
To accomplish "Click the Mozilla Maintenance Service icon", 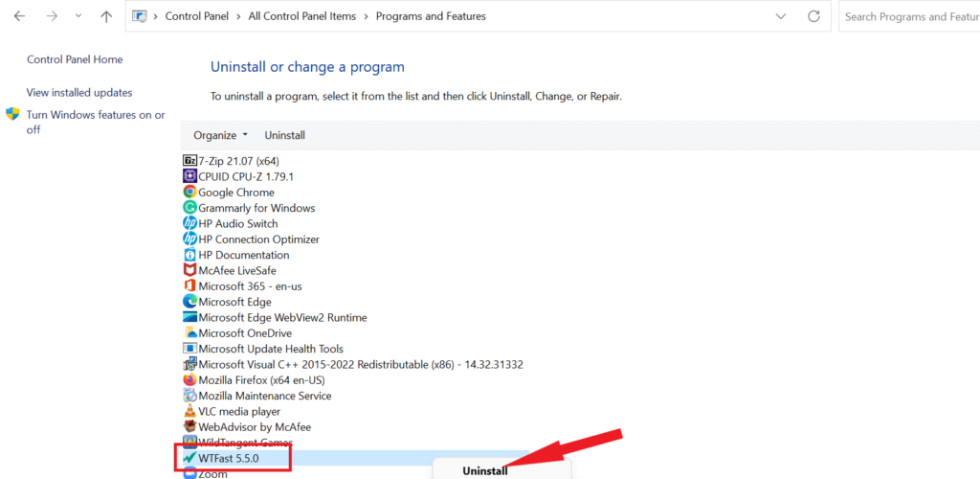I will click(x=189, y=396).
